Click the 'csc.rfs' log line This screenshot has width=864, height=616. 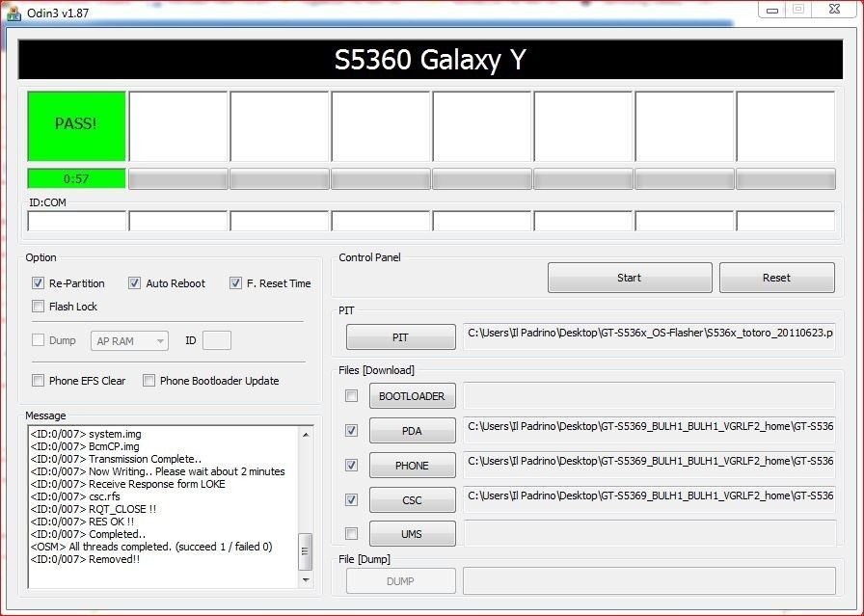(x=75, y=496)
